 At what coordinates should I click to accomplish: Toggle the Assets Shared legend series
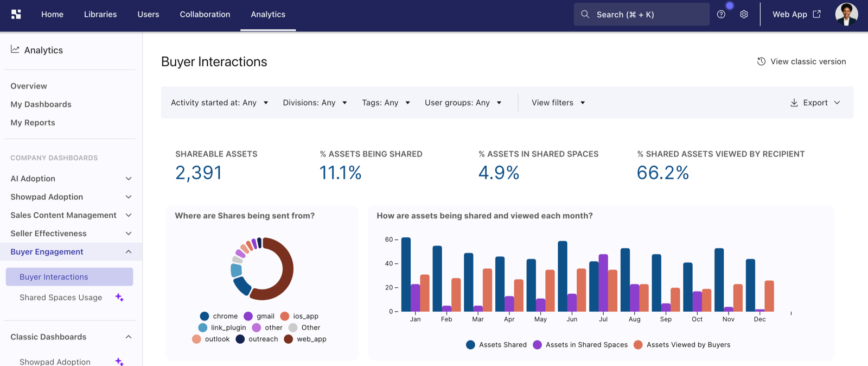coord(496,345)
